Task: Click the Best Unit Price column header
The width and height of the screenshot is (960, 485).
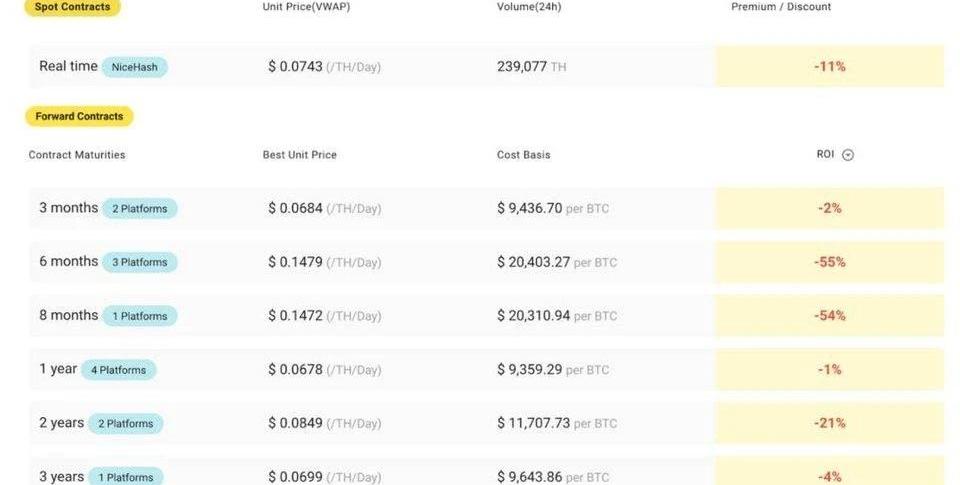Action: (299, 155)
